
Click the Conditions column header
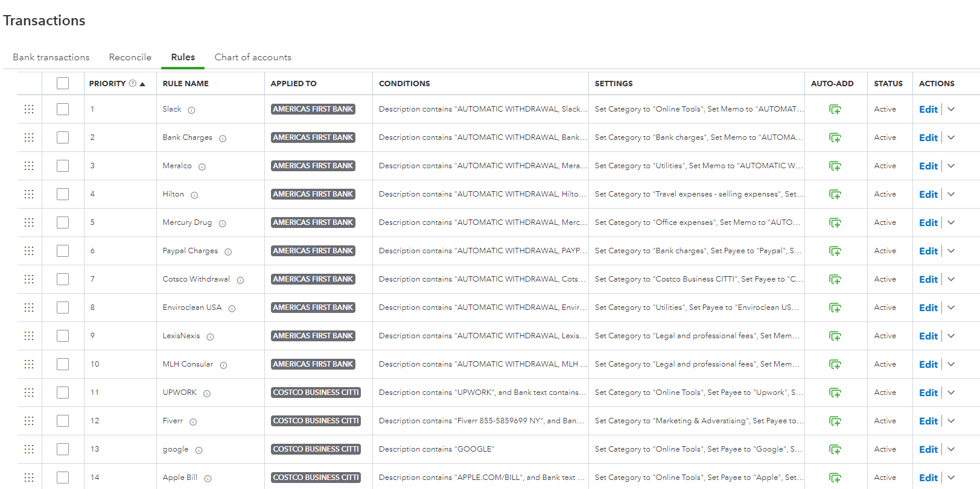(404, 83)
